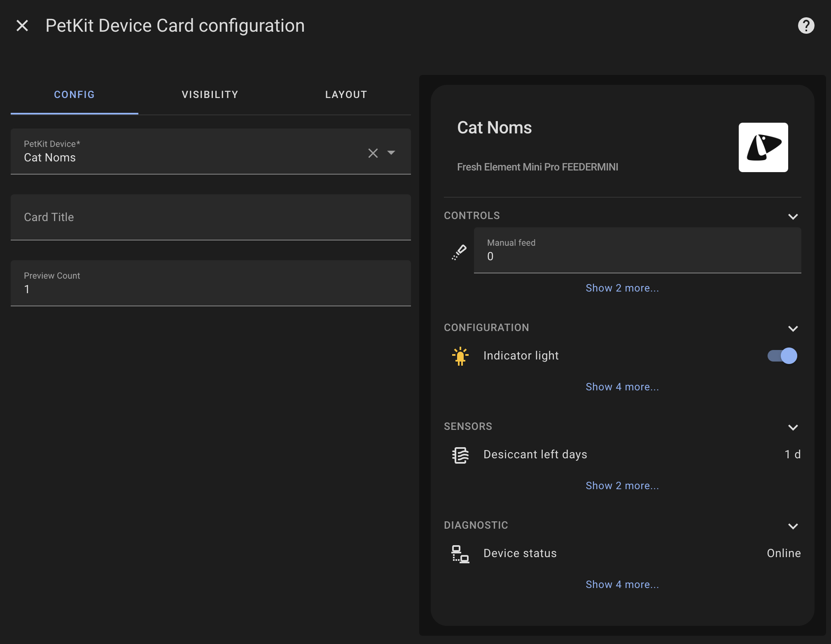
Task: Show 4 more diagnostic entries
Action: (622, 585)
